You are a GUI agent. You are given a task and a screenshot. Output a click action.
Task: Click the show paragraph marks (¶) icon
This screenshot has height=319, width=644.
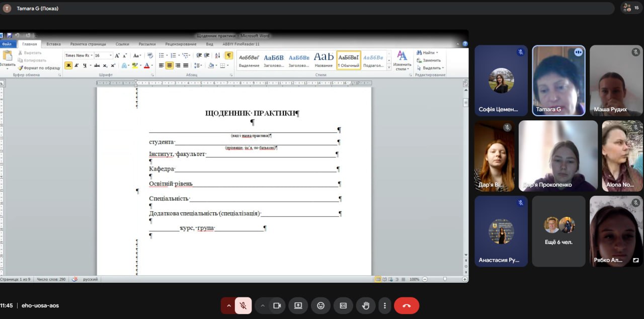click(228, 55)
